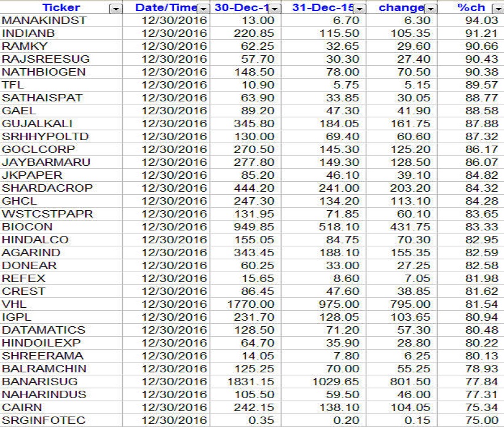This screenshot has height=427, width=504.
Task: Select the SRHHYPOLTD ticker cell
Action: click(x=61, y=136)
